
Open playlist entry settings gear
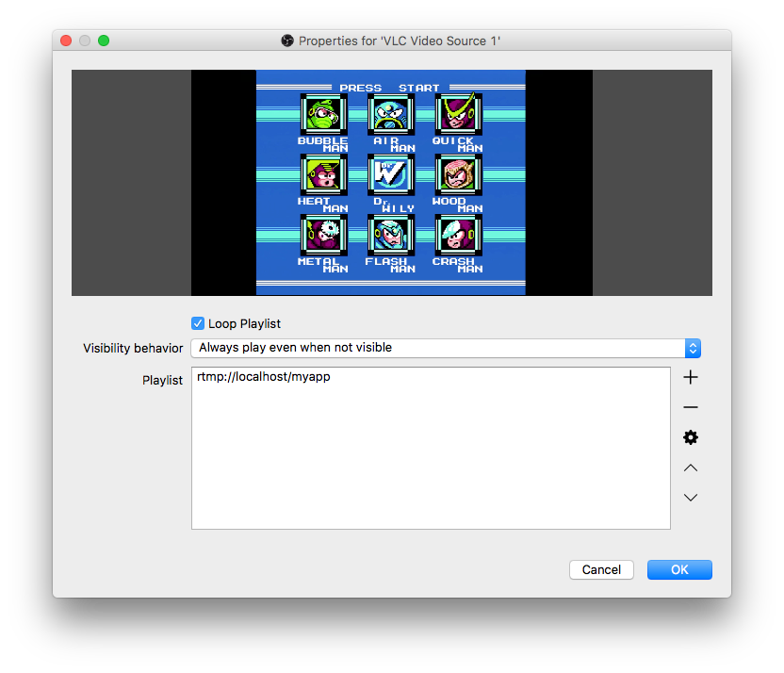pos(691,437)
